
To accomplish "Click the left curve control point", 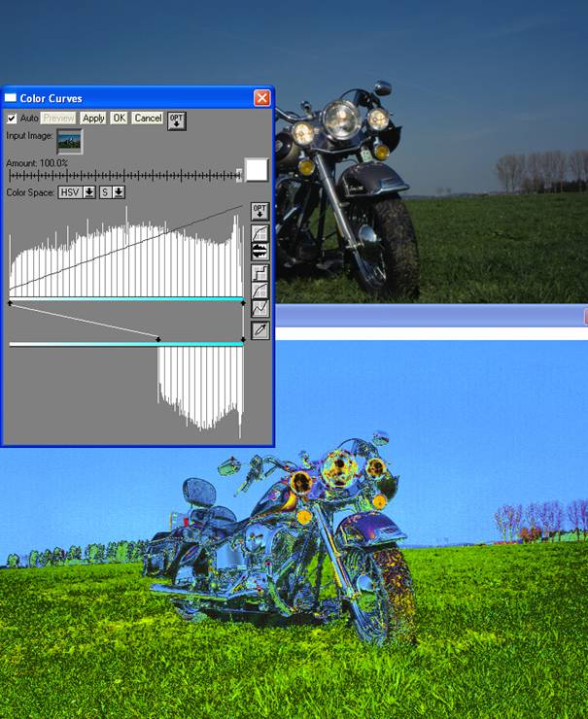I will click(x=10, y=303).
